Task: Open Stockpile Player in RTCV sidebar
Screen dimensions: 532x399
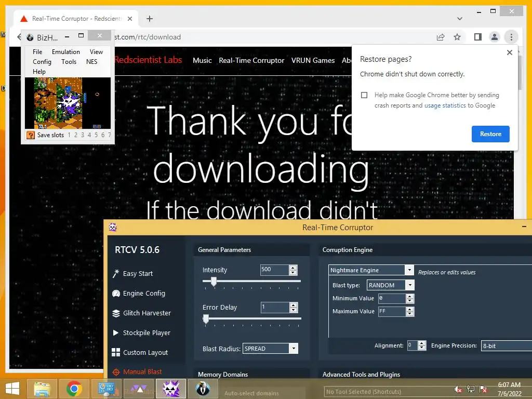Action: click(141, 332)
